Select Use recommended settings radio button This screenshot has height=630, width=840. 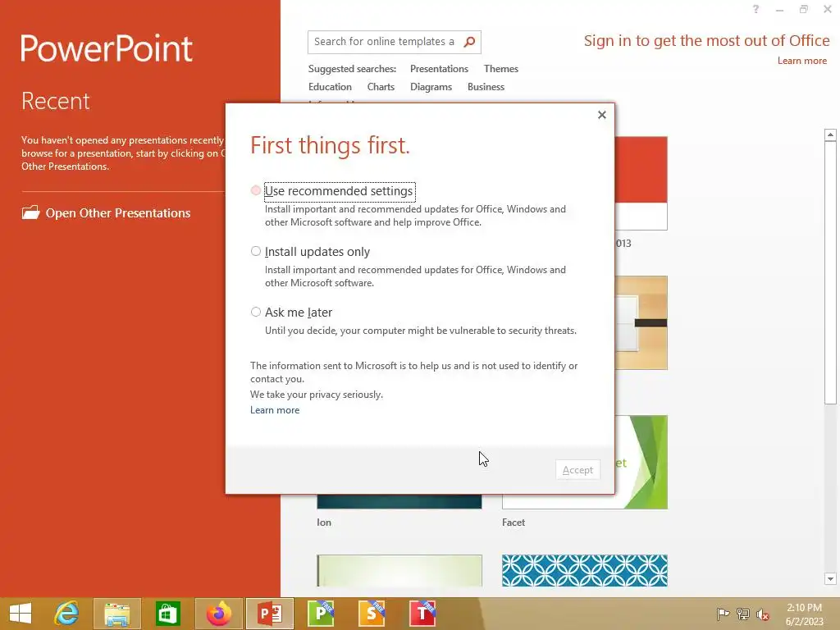[x=256, y=190]
